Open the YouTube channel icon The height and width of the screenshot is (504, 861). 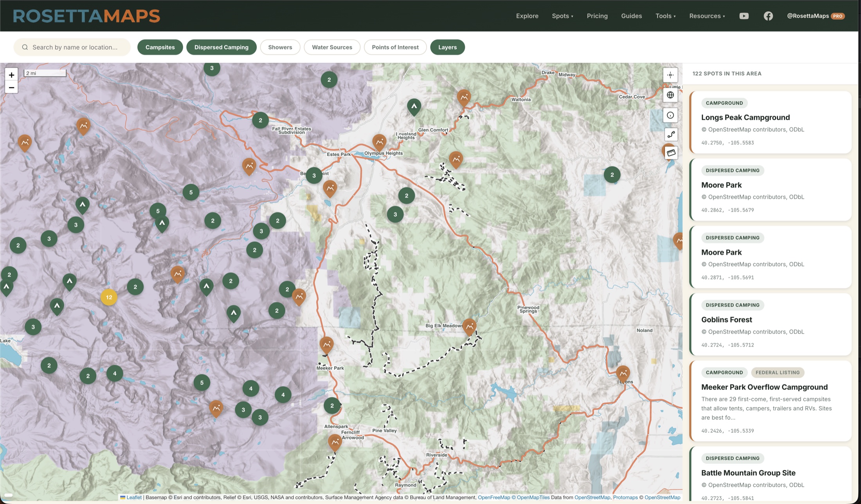point(744,16)
